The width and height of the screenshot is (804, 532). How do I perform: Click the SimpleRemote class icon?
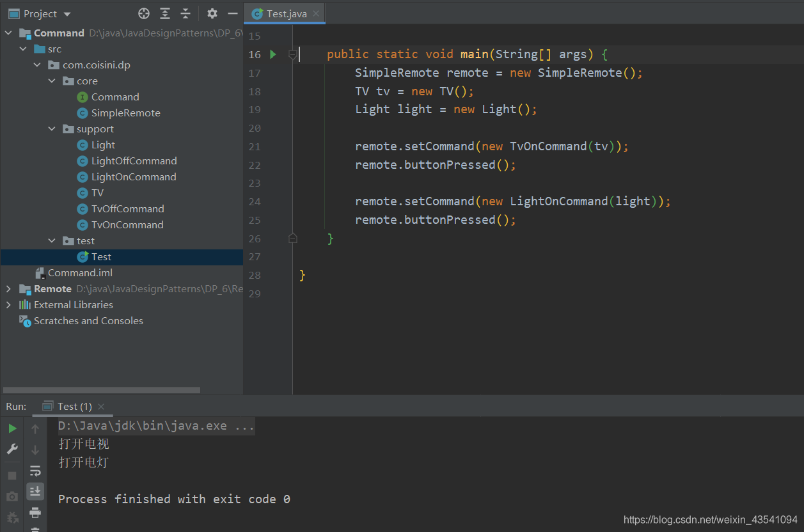tap(82, 113)
